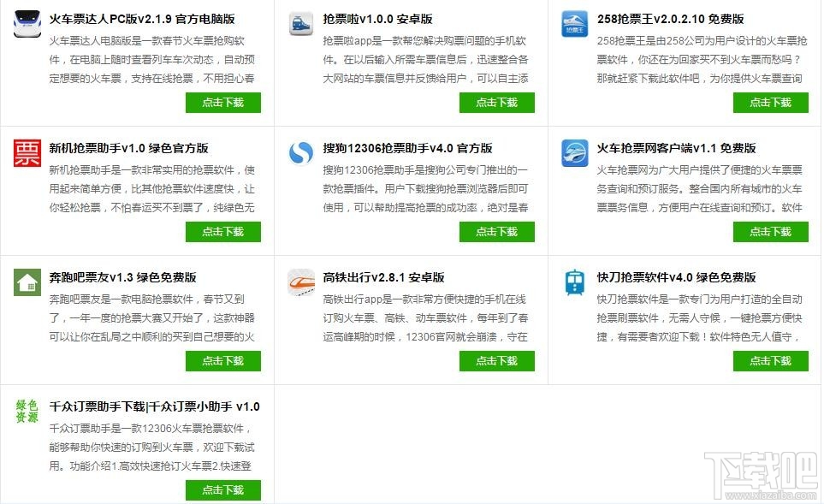Open title 新机抢票助手v1.0 绿色官方版
The width and height of the screenshot is (824, 504).
click(x=128, y=148)
